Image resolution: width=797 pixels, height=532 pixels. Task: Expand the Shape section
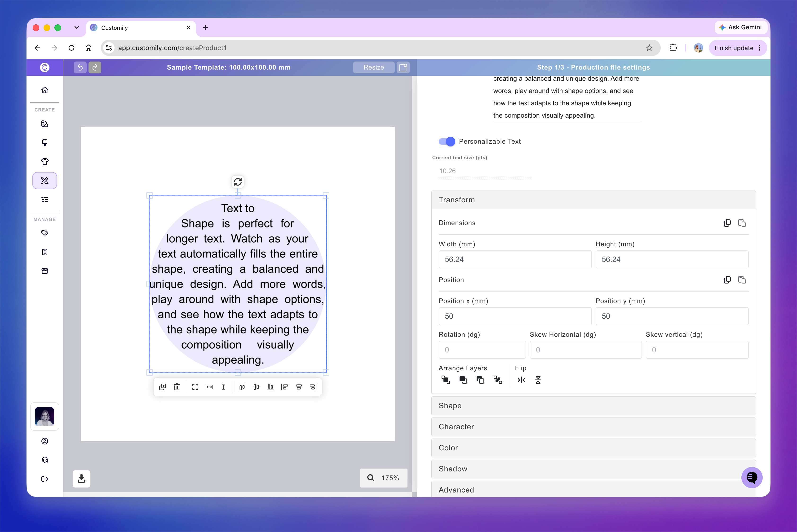pos(593,406)
